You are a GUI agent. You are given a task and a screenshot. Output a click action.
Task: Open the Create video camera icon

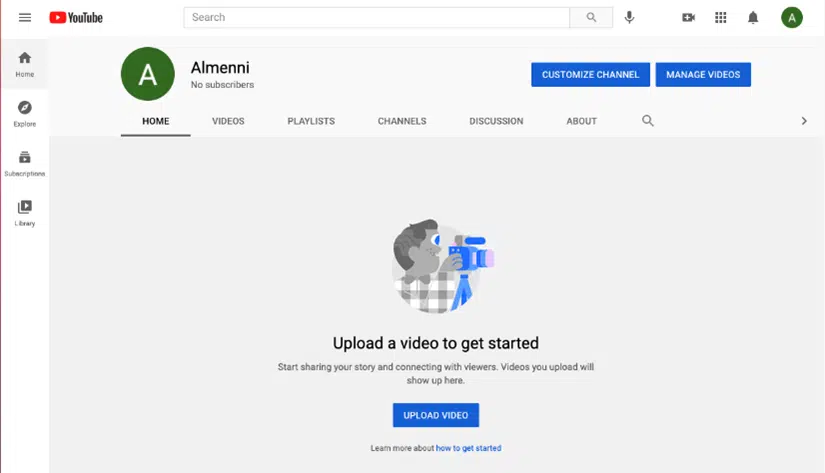point(688,17)
